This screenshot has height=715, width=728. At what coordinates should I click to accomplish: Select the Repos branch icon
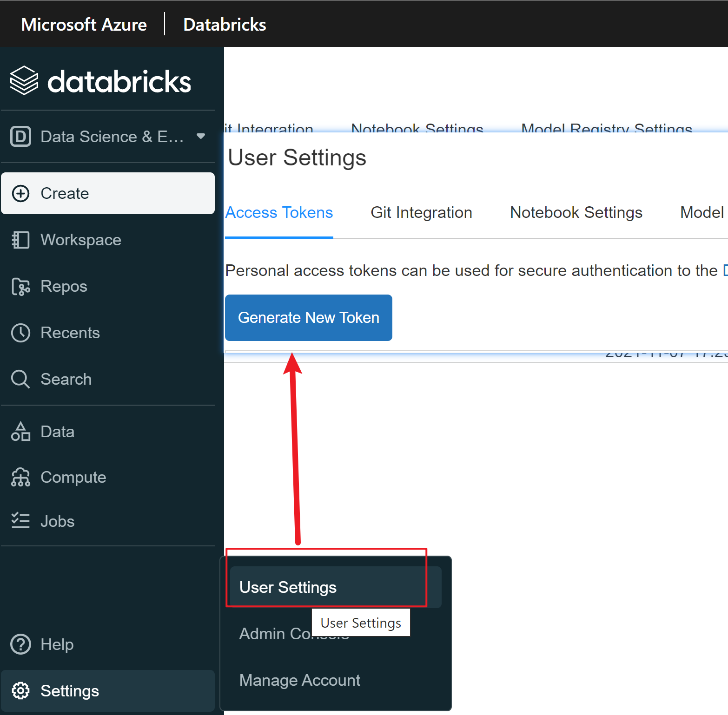click(20, 286)
